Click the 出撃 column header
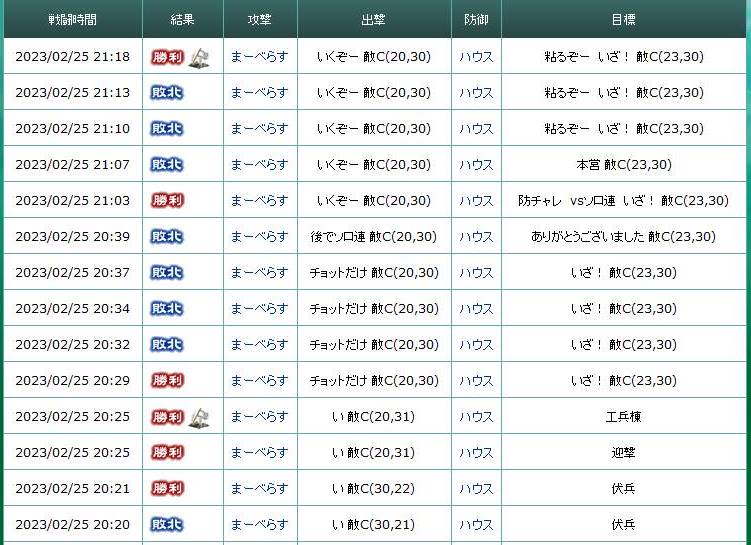Screen dimensions: 751x545 (x=374, y=19)
